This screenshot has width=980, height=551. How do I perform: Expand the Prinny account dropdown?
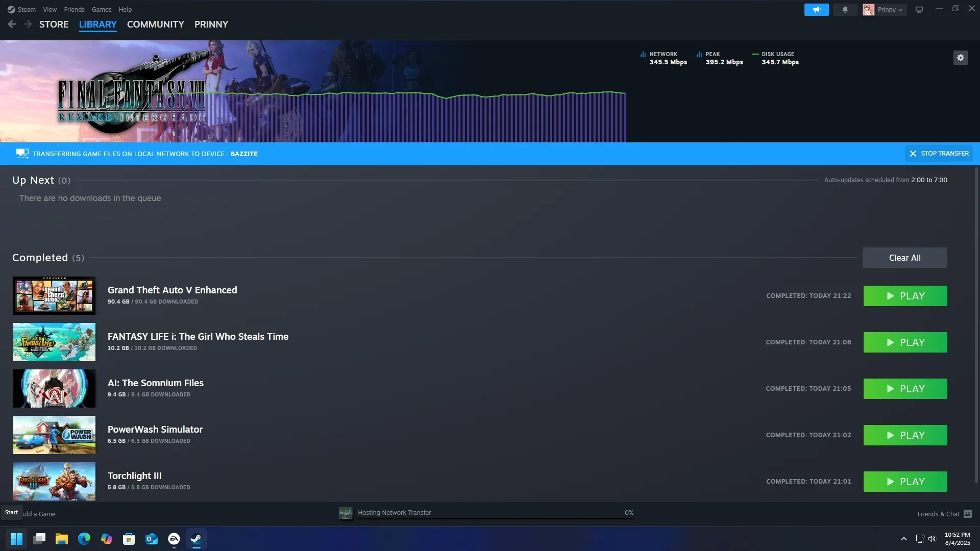click(885, 10)
